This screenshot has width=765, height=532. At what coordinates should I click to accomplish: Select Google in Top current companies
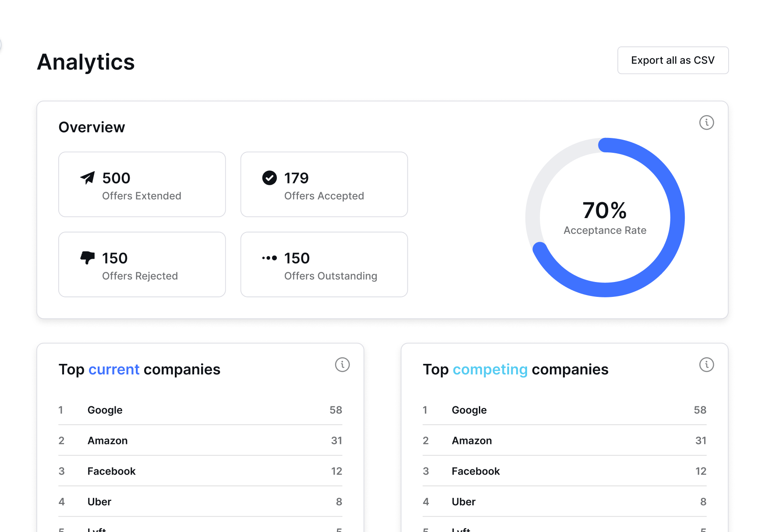click(x=105, y=410)
